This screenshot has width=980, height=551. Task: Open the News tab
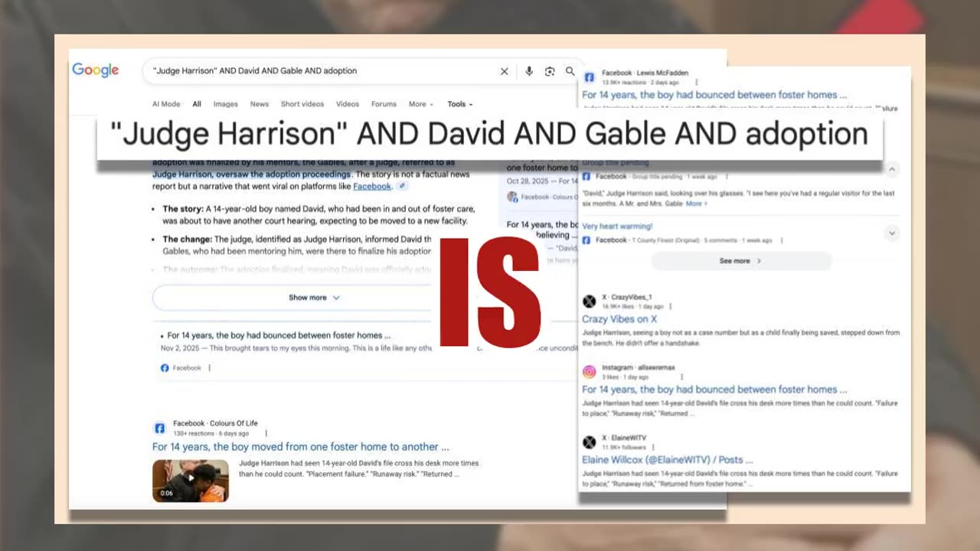[x=260, y=104]
